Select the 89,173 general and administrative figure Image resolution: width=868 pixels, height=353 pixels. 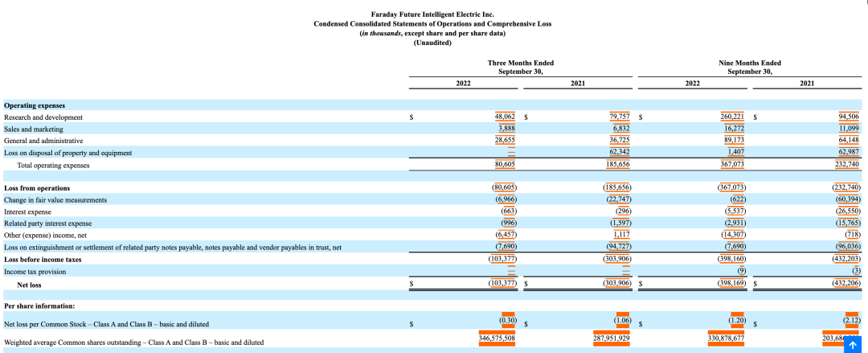[x=734, y=141]
